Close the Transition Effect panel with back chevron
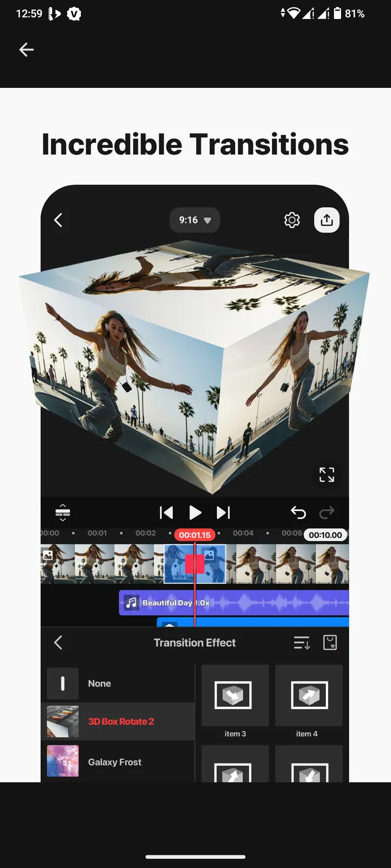391x868 pixels. tap(58, 643)
